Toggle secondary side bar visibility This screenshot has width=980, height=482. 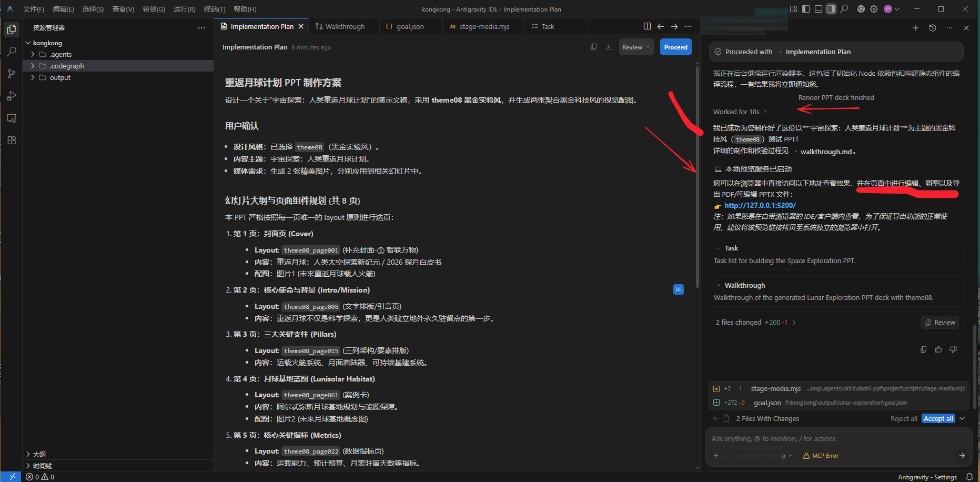point(831,9)
